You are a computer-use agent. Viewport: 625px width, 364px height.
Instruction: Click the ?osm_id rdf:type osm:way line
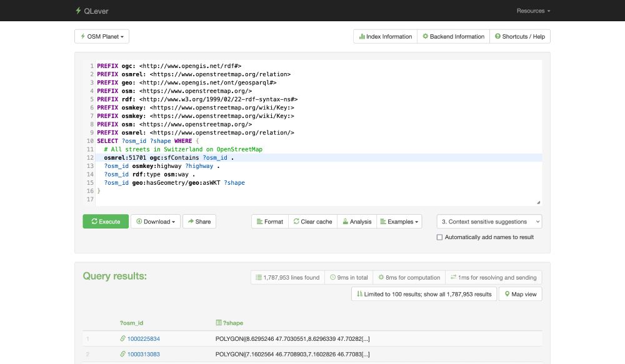tap(150, 174)
